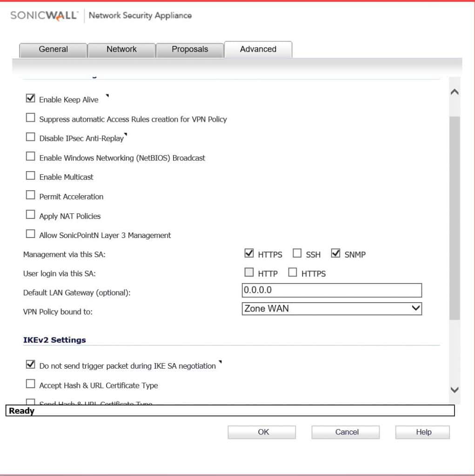Viewport: 475px width, 476px height.
Task: Click the Enable Keep Alive tooltip marker
Action: pos(107,96)
